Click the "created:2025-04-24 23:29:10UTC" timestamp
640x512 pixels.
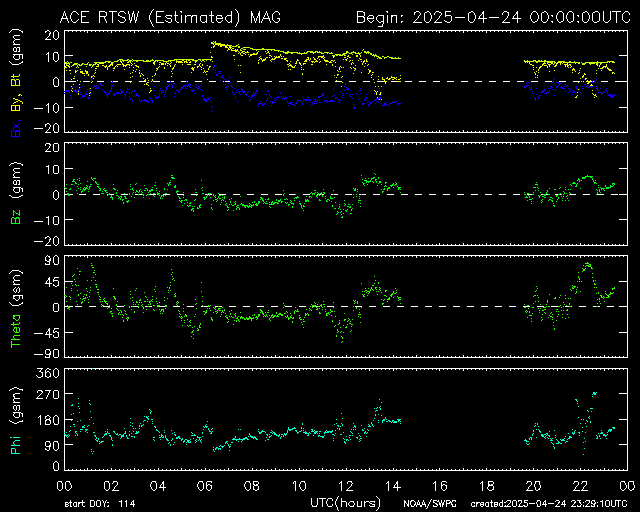[x=549, y=504]
